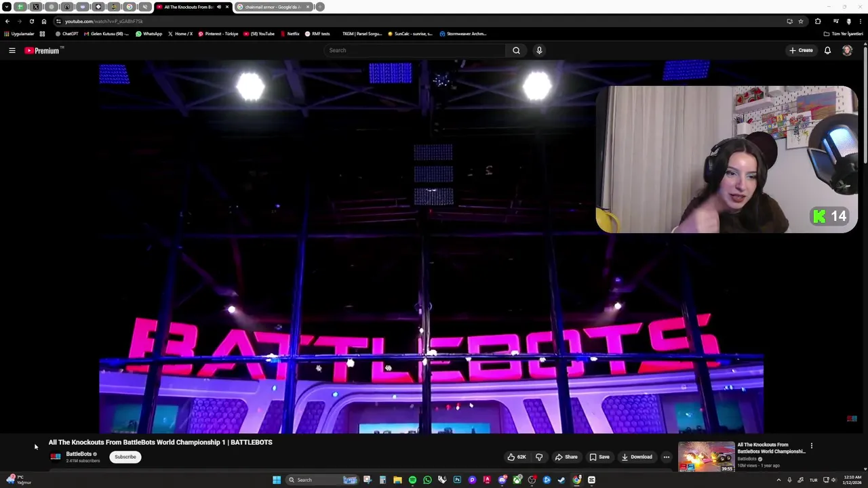
Task: Open the Windows Start menu
Action: (277, 480)
